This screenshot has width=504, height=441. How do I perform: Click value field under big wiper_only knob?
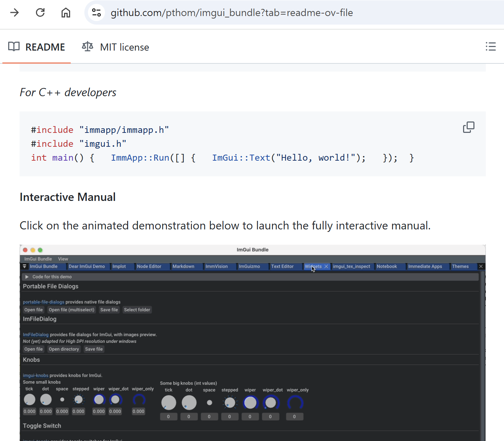(295, 417)
